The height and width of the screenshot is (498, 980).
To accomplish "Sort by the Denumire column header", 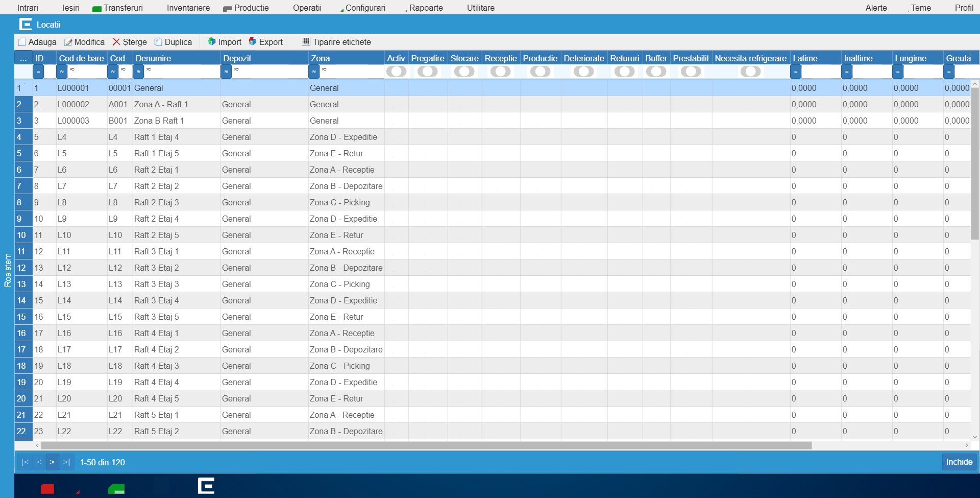I will [177, 58].
